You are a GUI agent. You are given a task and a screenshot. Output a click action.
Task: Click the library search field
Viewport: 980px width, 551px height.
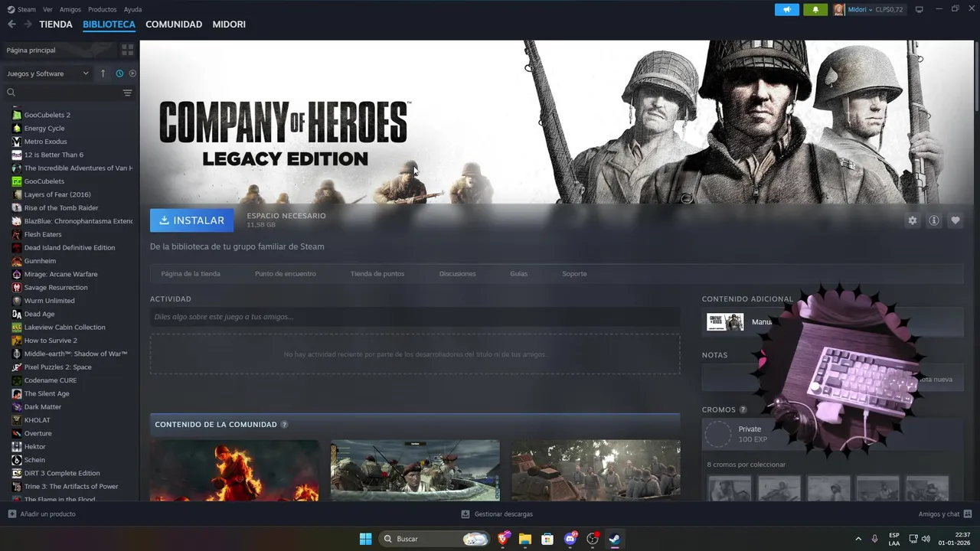[x=69, y=93]
